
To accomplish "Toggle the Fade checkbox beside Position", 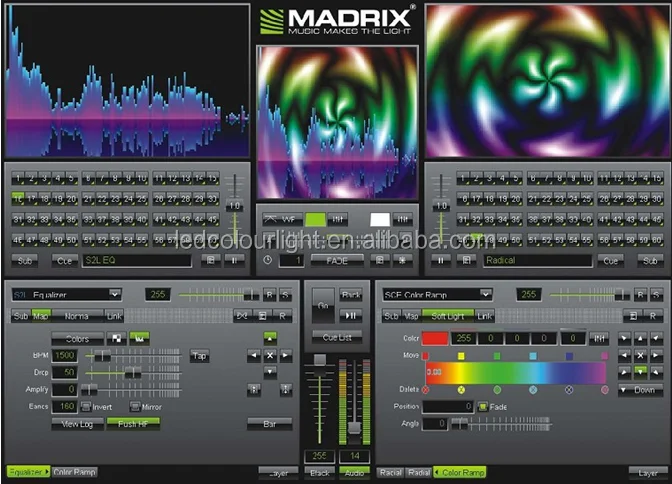I will pos(483,406).
